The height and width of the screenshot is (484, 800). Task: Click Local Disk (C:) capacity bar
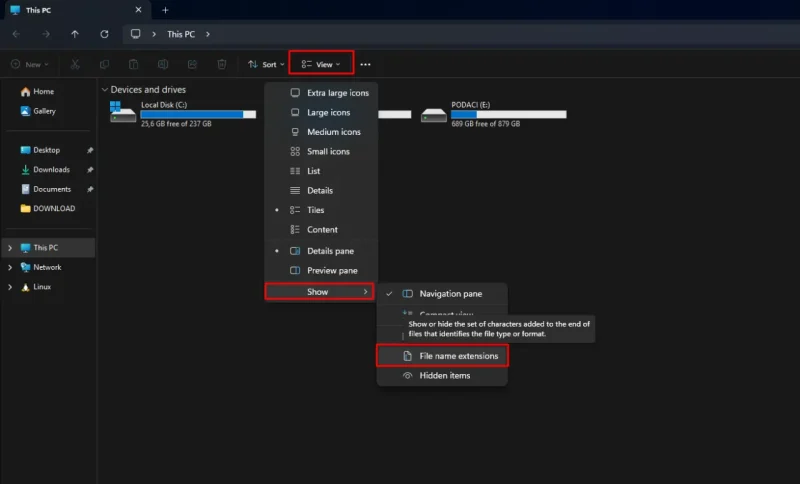click(198, 114)
